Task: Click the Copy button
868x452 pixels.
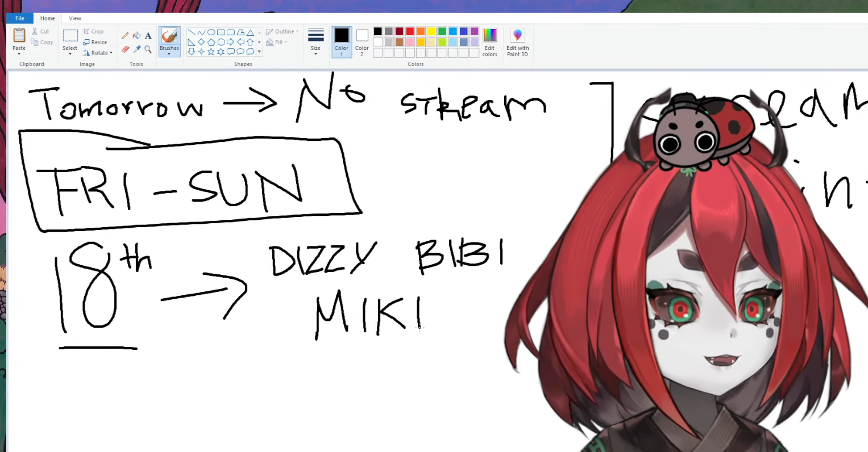Action: 42,42
